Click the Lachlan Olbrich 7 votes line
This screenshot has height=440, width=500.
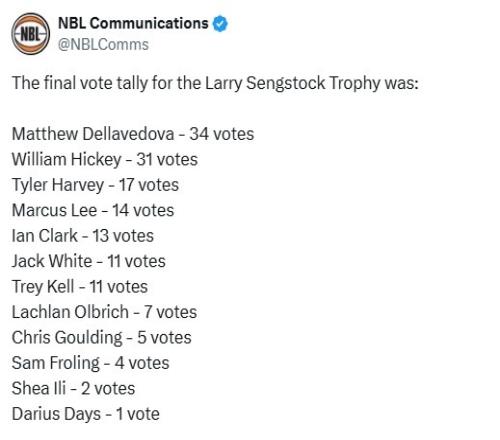point(104,312)
